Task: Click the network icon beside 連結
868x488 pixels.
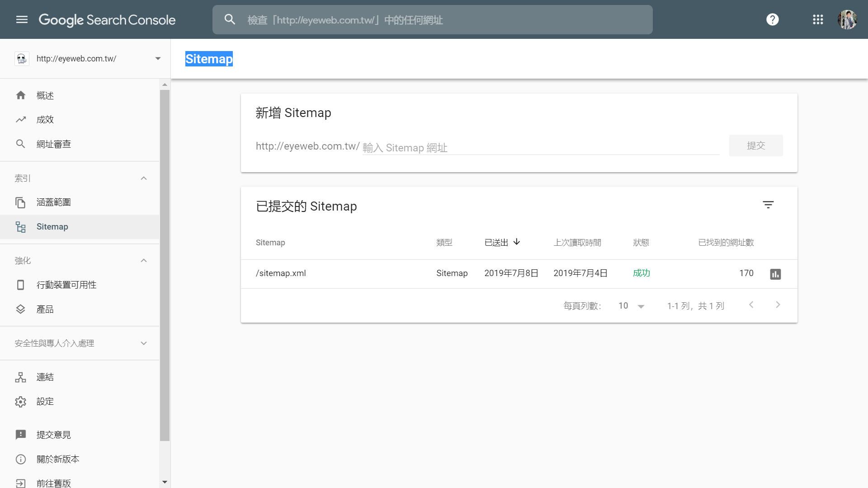Action: click(x=21, y=377)
